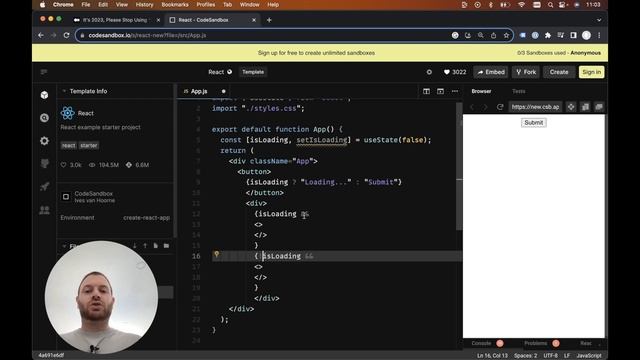Expand the Files section arrow
Image resolution: width=640 pixels, height=360 pixels.
pos(64,246)
